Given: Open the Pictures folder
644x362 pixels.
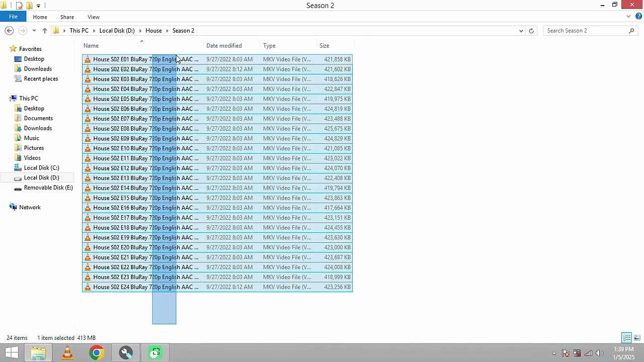Looking at the screenshot, I should [x=34, y=148].
